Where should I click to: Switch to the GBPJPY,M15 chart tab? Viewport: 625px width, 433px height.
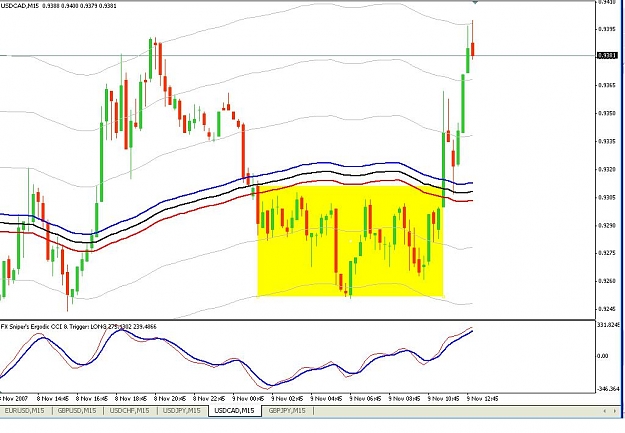tap(287, 410)
